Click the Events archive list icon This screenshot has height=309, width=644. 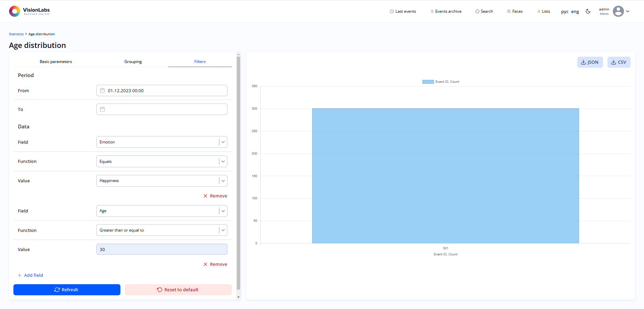point(432,11)
